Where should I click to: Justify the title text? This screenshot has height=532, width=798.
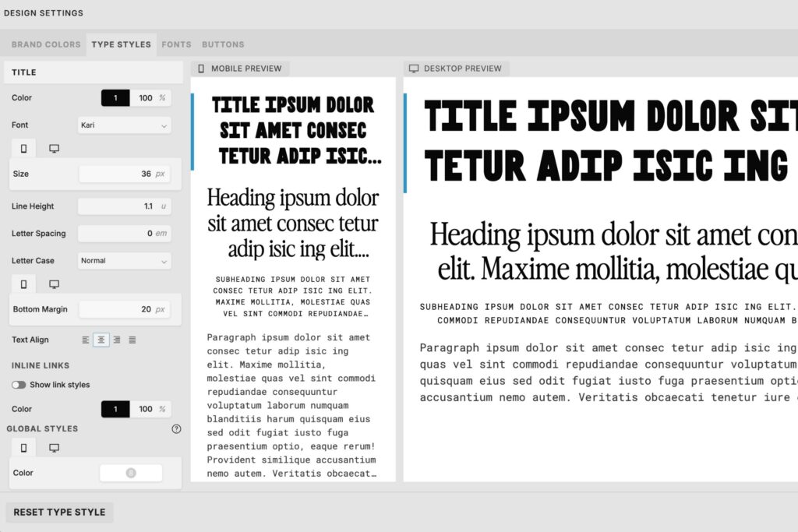point(132,340)
